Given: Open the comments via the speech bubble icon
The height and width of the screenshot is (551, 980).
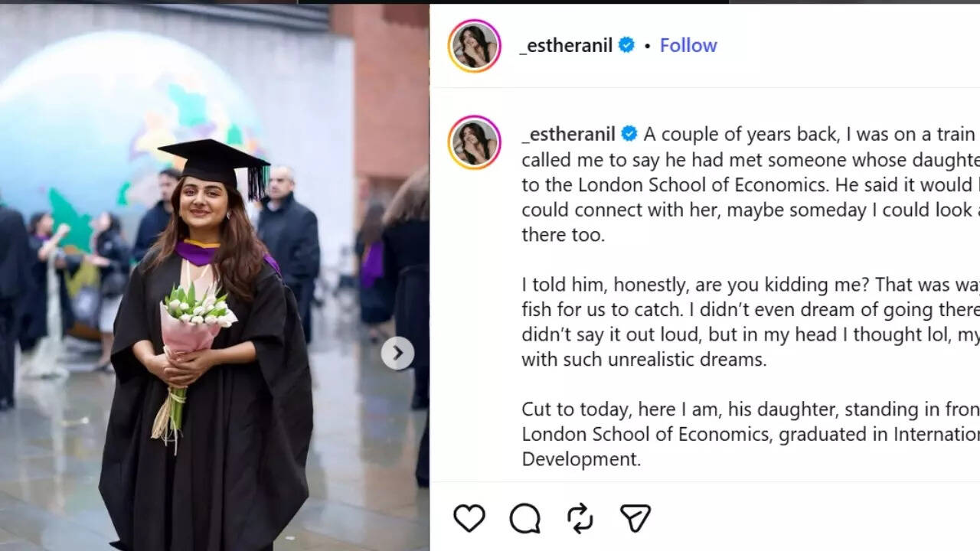Looking at the screenshot, I should click(x=523, y=518).
